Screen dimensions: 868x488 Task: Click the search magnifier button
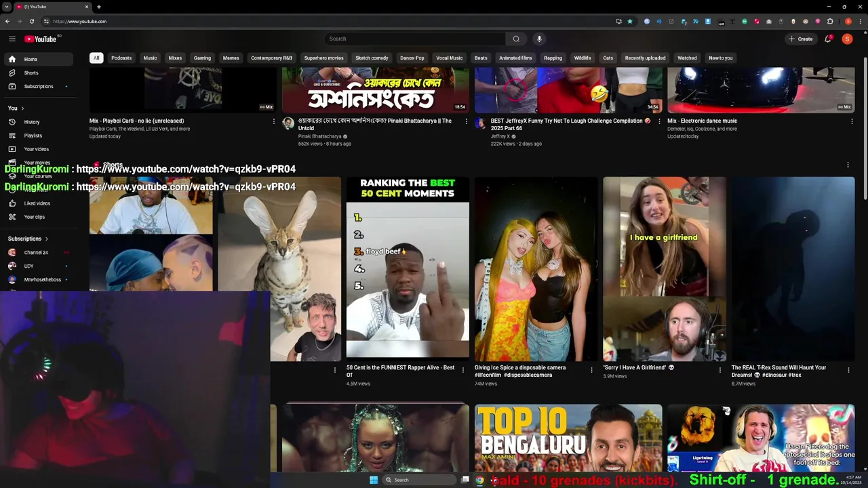[x=516, y=39]
